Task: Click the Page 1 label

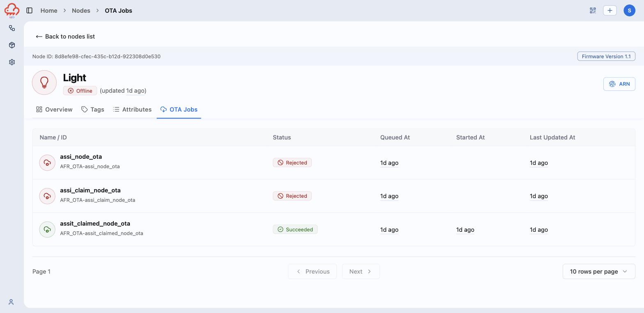Action: 41,272
